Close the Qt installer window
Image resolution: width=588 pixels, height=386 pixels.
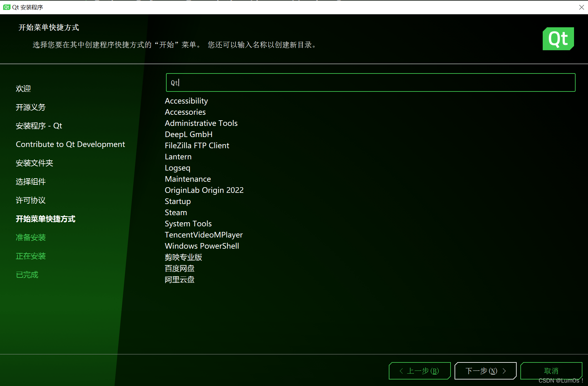point(581,7)
